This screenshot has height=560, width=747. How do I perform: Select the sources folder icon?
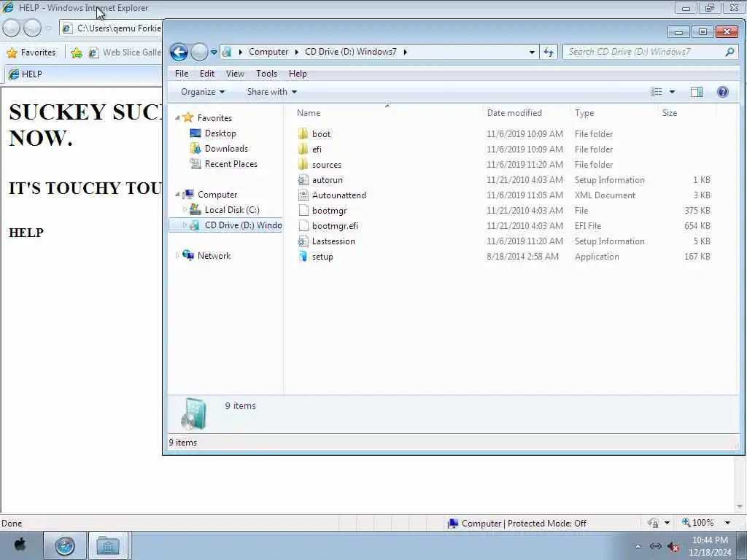click(x=303, y=164)
